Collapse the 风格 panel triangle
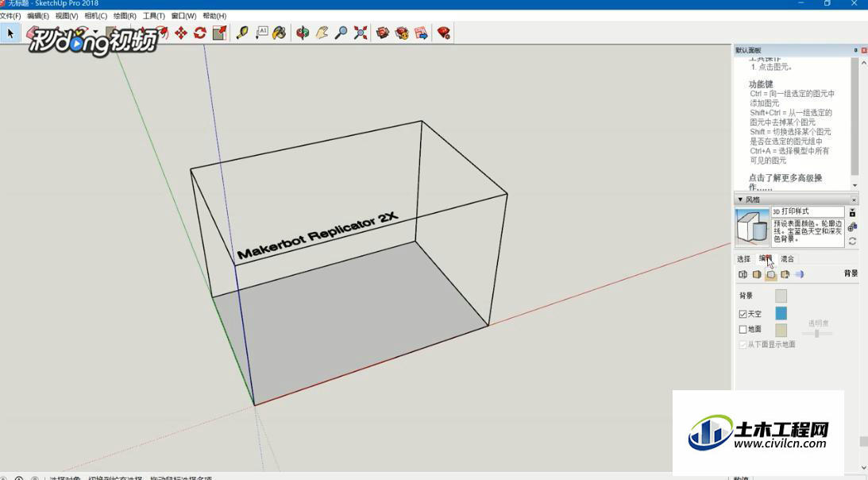This screenshot has height=480, width=868. click(x=740, y=199)
